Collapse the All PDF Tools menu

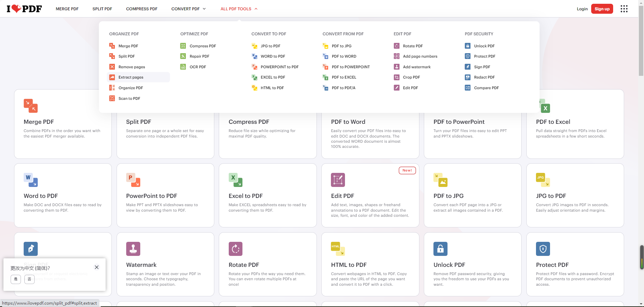coord(239,9)
